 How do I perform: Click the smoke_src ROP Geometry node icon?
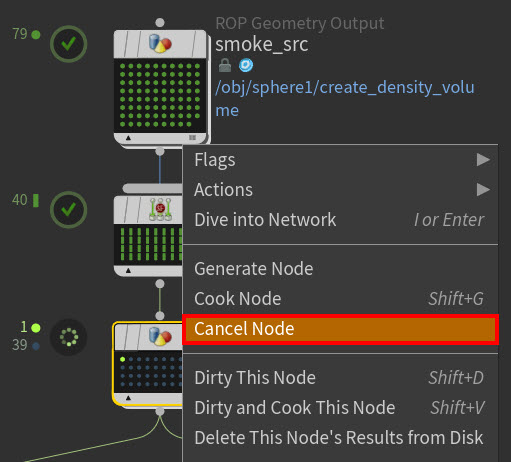point(160,44)
